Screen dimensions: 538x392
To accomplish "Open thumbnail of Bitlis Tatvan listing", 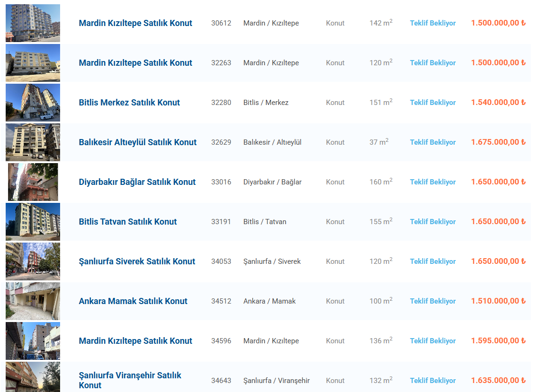I will pyautogui.click(x=33, y=222).
